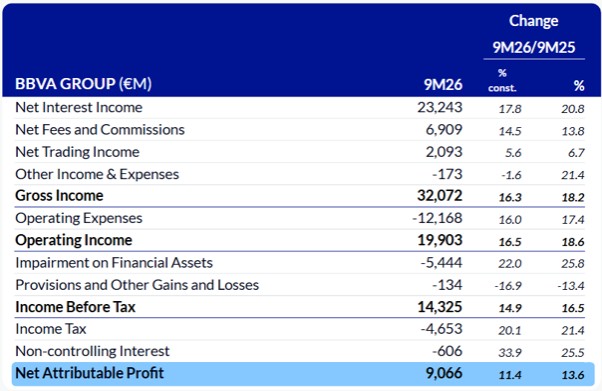
Task: Select the 'Gross Income' row label
Action: pos(59,196)
